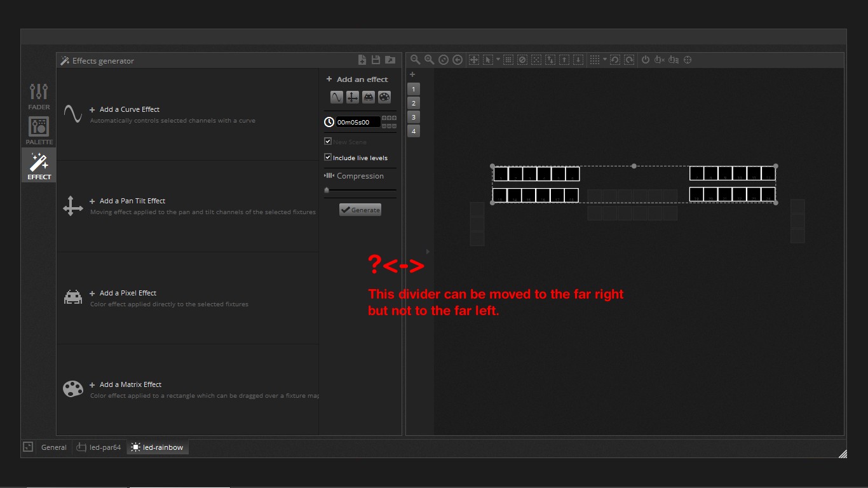Image resolution: width=868 pixels, height=488 pixels.
Task: Click the Compression label
Action: [360, 176]
